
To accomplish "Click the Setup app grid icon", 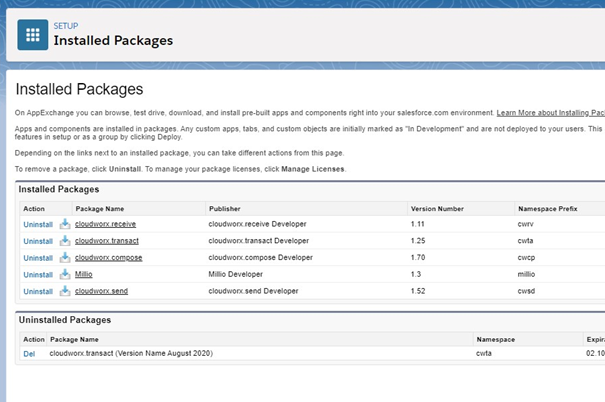I will (33, 35).
